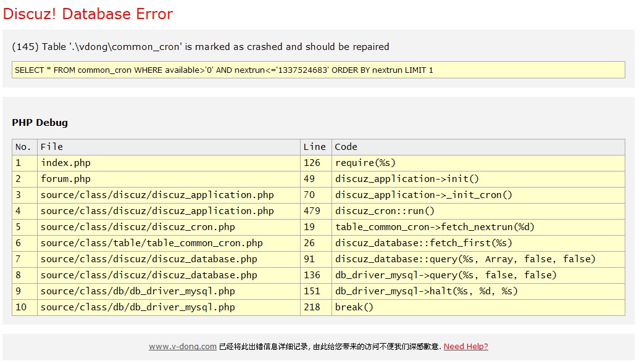Select the discuz_application->init() code cell
The height and width of the screenshot is (364, 642).
click(478, 179)
